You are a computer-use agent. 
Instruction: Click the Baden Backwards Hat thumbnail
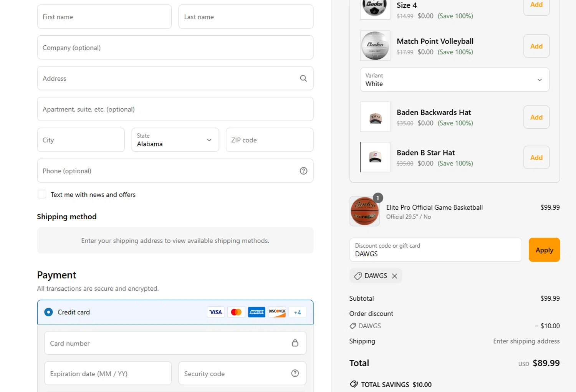point(375,117)
